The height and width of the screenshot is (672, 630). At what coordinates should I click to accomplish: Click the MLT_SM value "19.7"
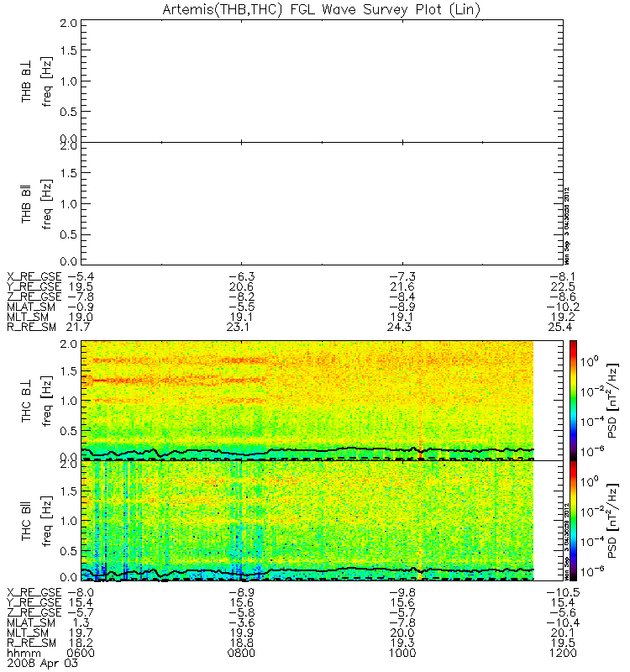81,633
